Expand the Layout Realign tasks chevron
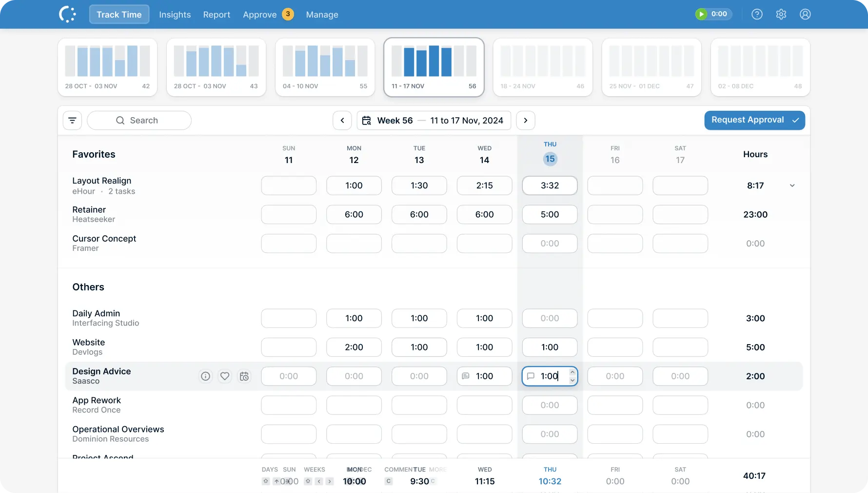The height and width of the screenshot is (493, 868). [x=792, y=185]
